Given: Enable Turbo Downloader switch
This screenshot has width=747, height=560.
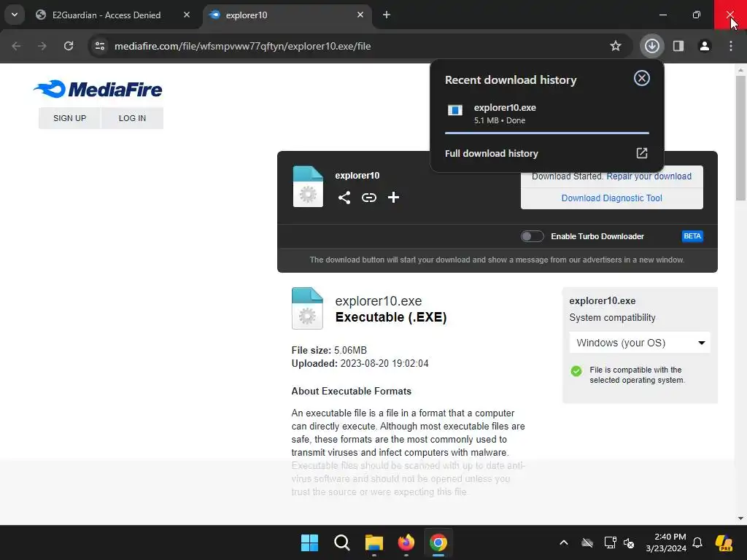Looking at the screenshot, I should click(532, 236).
